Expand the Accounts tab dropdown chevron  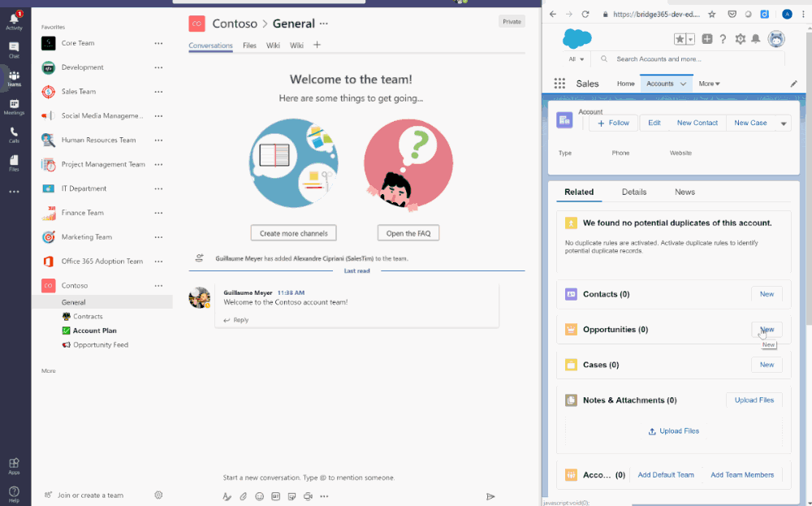click(683, 84)
